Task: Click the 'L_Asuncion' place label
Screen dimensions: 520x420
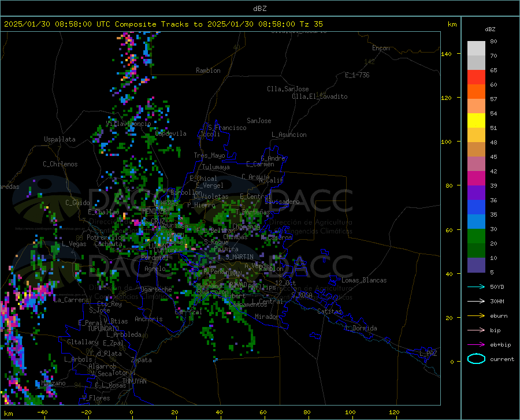Action: 289,135
